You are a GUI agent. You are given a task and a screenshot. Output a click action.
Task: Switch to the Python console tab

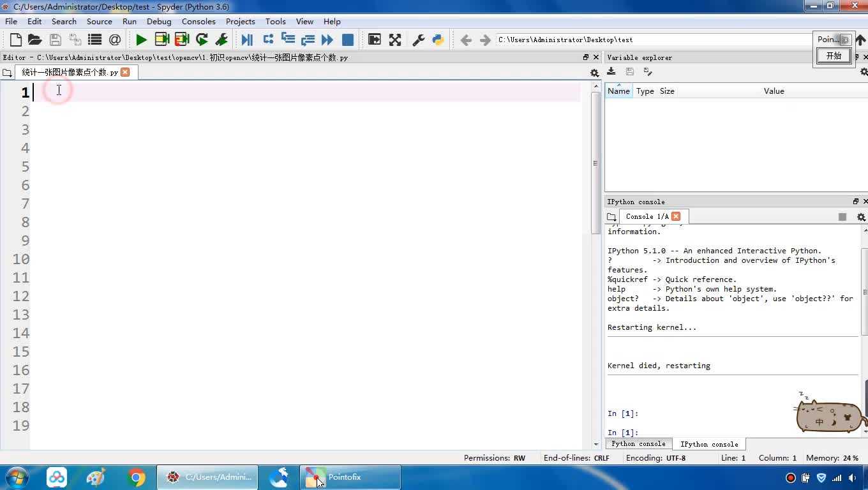pyautogui.click(x=638, y=444)
